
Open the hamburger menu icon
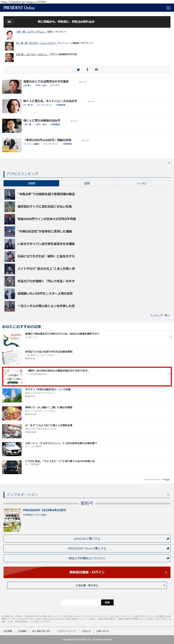(x=168, y=8)
